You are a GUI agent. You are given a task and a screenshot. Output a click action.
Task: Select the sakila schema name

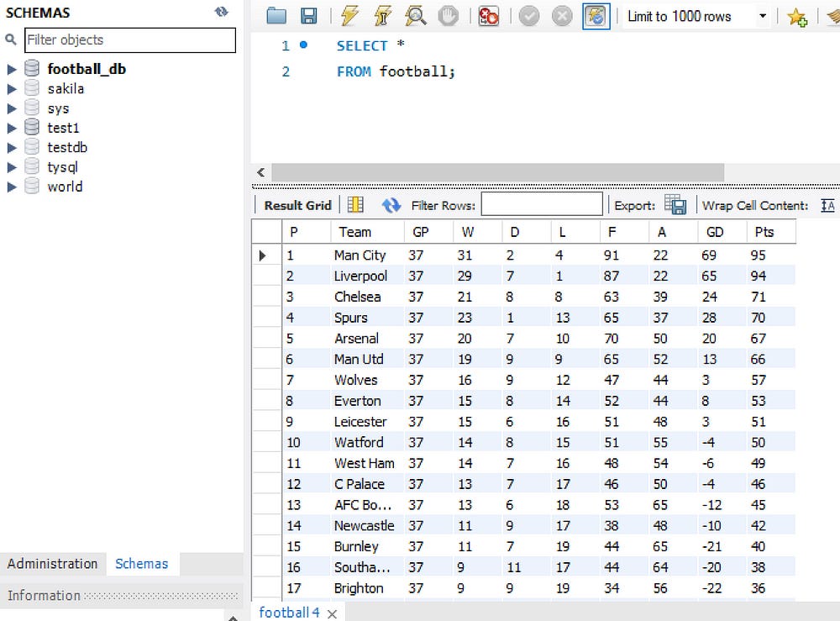[66, 89]
